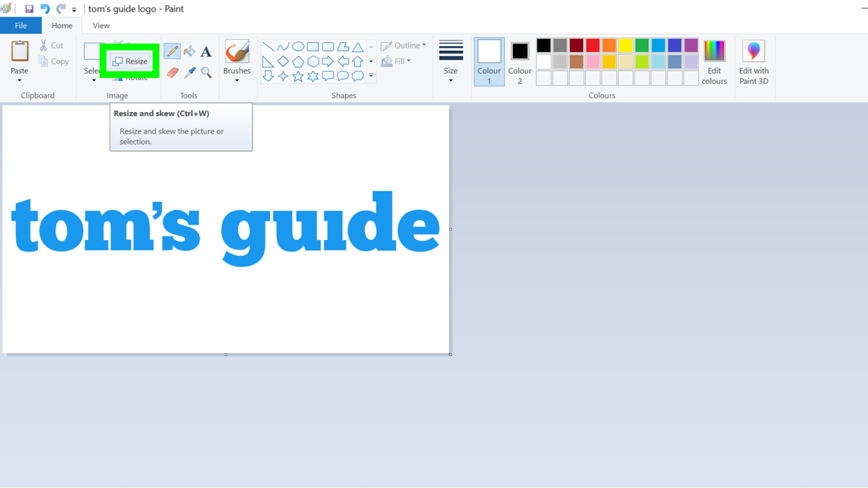This screenshot has height=488, width=868.
Task: Select the Eraser tool
Action: (172, 72)
